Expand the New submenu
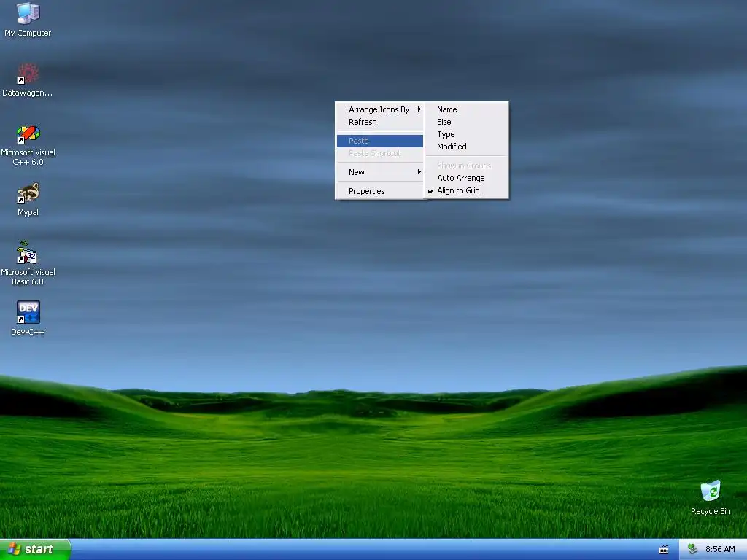 (379, 172)
